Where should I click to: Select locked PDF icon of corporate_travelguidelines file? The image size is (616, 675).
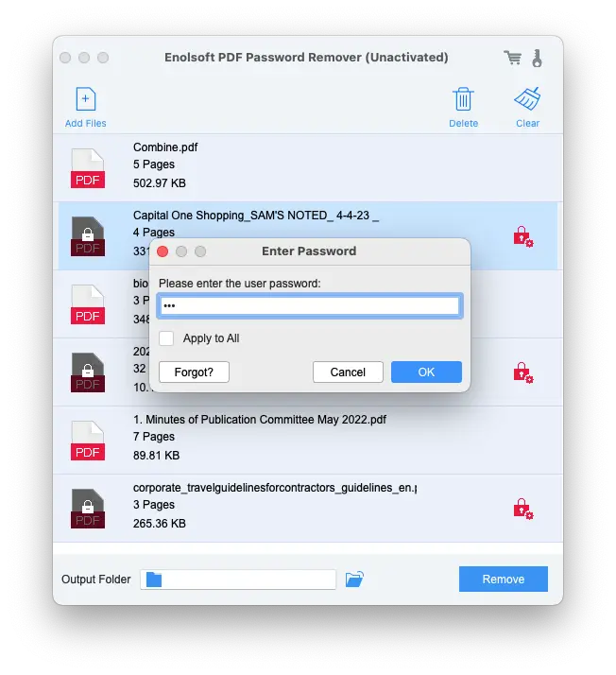point(88,509)
